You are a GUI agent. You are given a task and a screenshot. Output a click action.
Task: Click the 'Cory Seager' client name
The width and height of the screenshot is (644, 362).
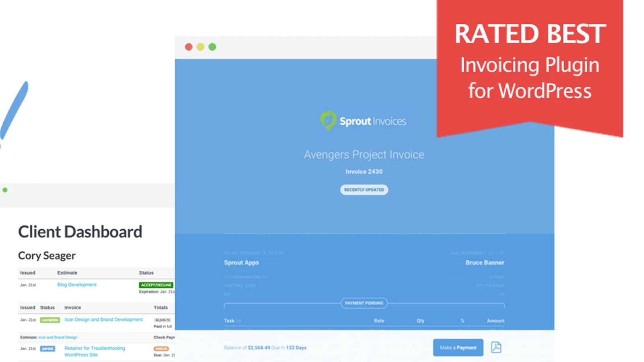47,255
